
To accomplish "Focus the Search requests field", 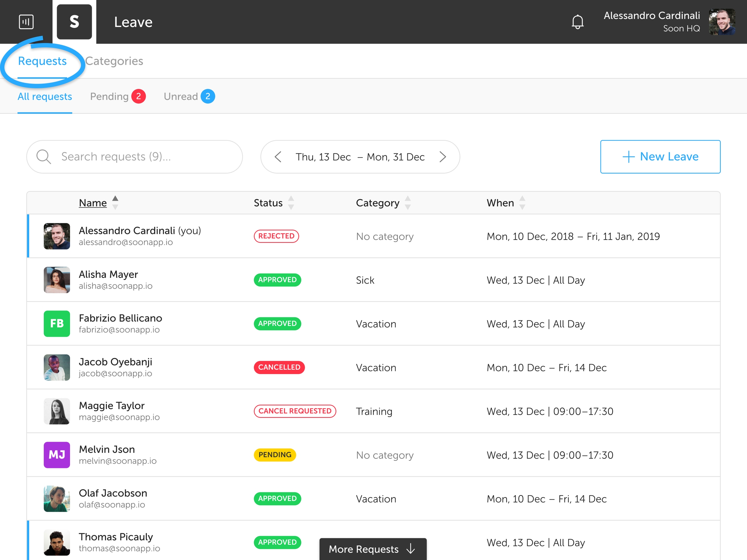I will click(142, 157).
